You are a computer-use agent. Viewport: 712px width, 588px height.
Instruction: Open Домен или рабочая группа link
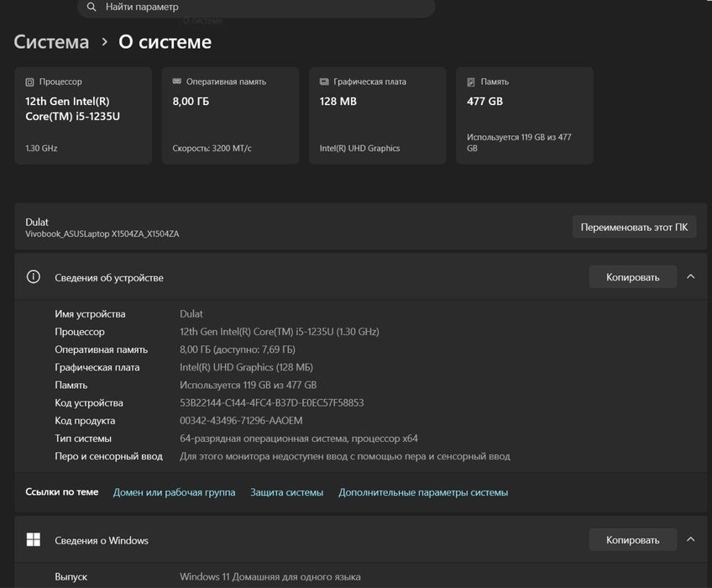(174, 492)
